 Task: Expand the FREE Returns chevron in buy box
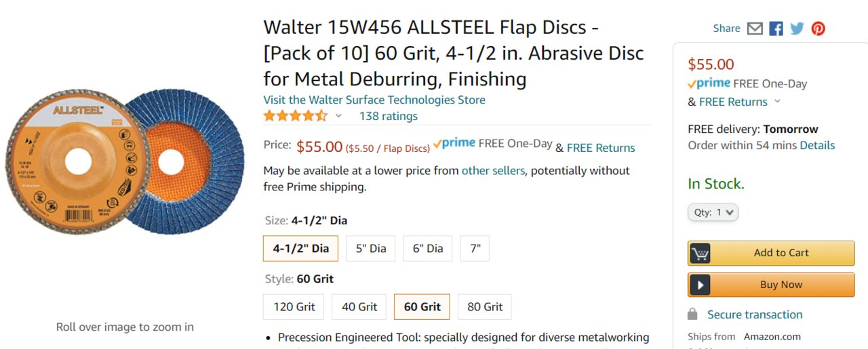[777, 102]
